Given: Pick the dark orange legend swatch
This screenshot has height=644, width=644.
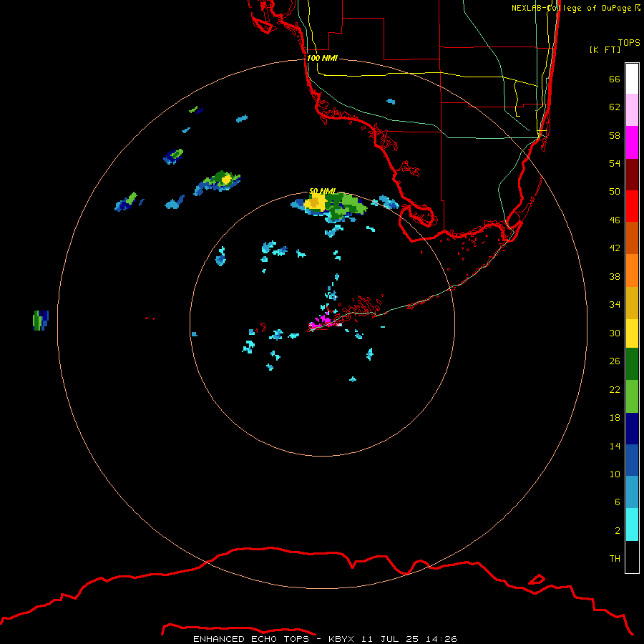Looking at the screenshot, I should pyautogui.click(x=632, y=238).
